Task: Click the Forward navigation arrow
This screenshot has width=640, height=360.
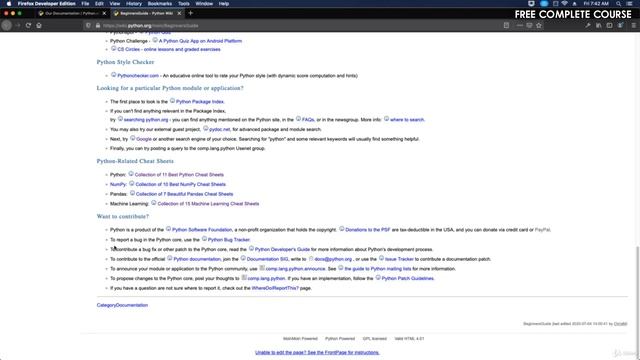Action: pos(18,25)
